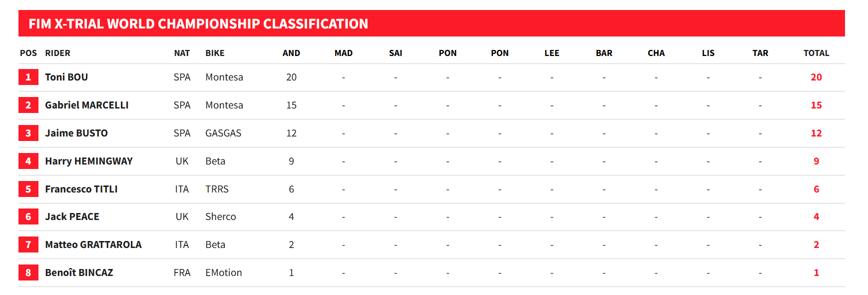Click Jack PEACE's Sherco bike cell

point(220,217)
